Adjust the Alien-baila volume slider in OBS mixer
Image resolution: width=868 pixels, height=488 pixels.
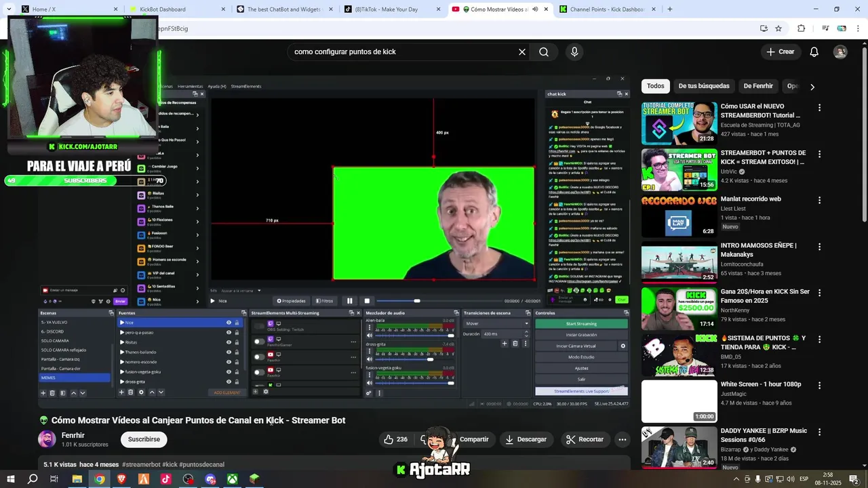click(450, 335)
